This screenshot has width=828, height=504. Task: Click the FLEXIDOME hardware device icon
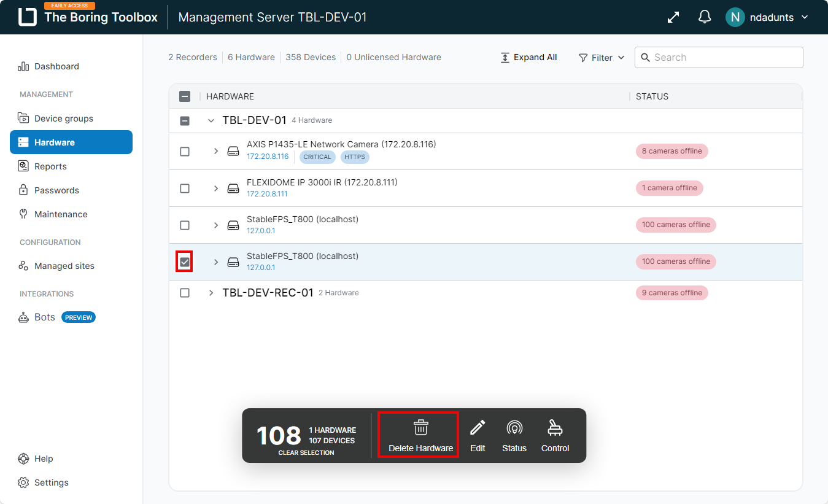tap(233, 188)
